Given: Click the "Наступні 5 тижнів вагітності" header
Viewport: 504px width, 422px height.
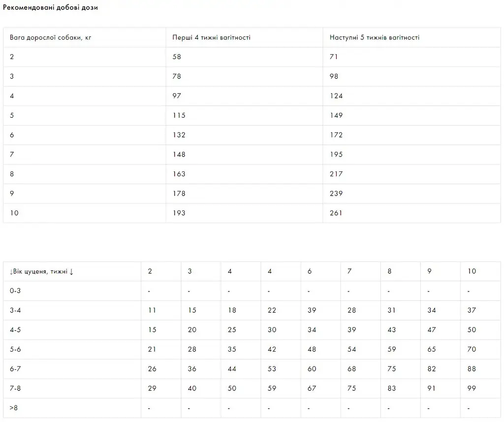Looking at the screenshot, I should point(375,37).
